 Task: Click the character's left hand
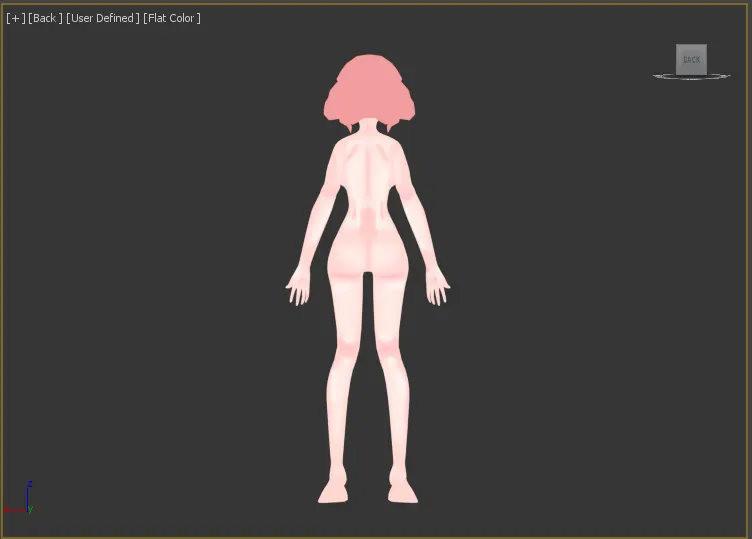(x=298, y=288)
